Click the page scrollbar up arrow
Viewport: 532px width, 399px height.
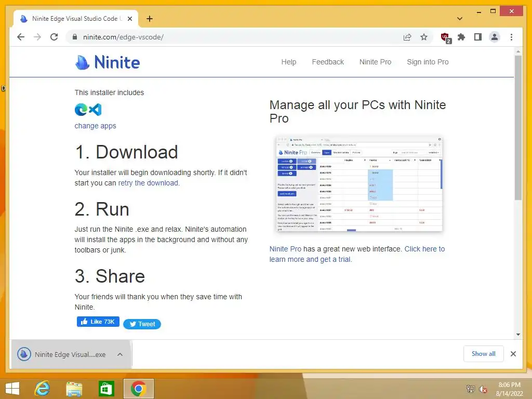[518, 51]
